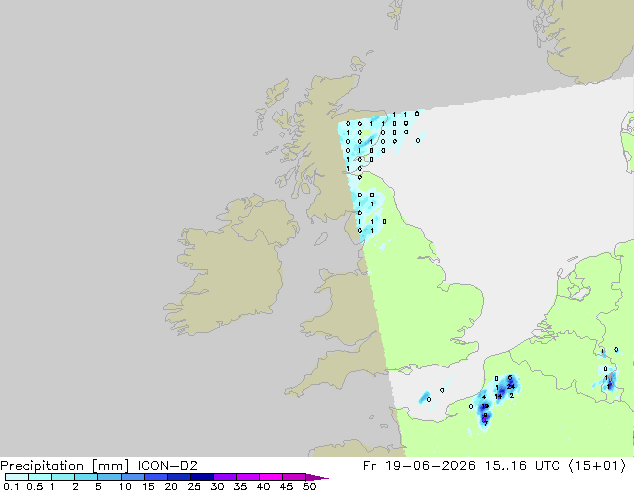This screenshot has height=490, width=634.
Task: Click the legend tick label '25'
Action: pyautogui.click(x=194, y=486)
